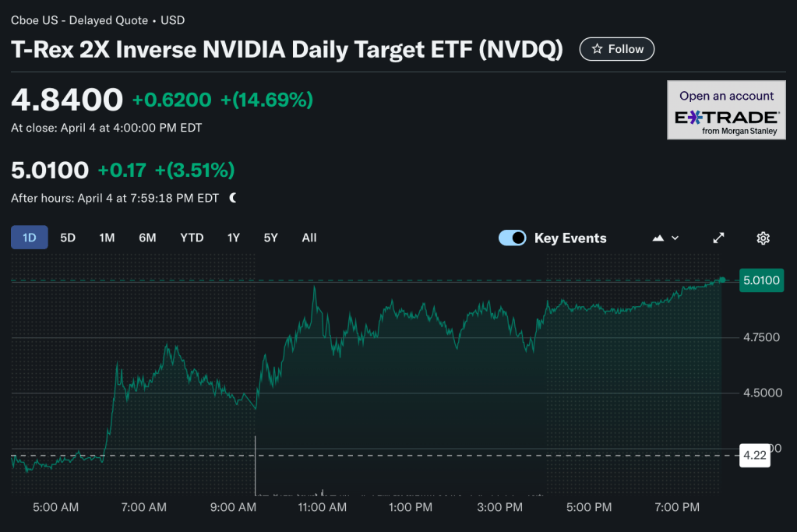
Task: Switch to the 5D time range
Action: [x=68, y=238]
